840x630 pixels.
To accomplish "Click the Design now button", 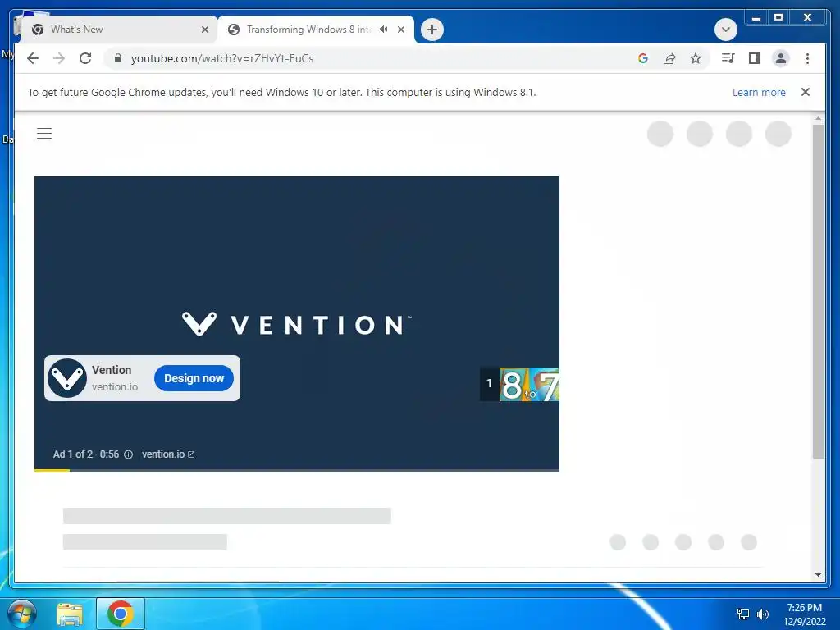I will (x=194, y=378).
